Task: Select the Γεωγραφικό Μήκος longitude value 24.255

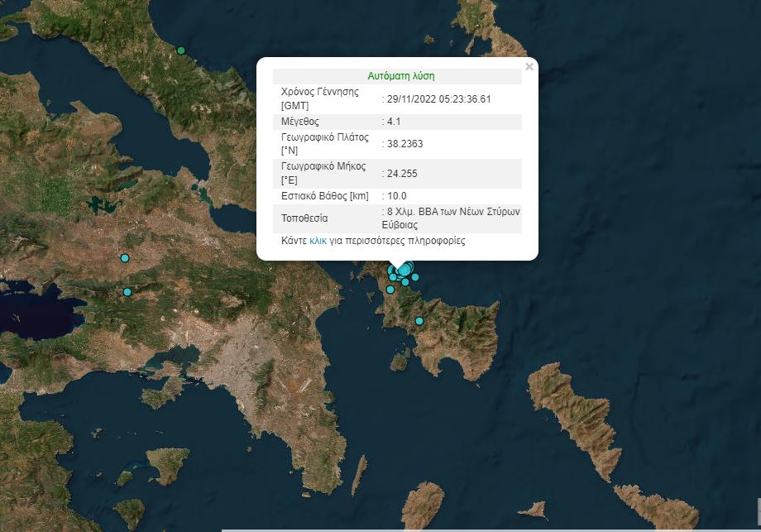Action: (403, 175)
